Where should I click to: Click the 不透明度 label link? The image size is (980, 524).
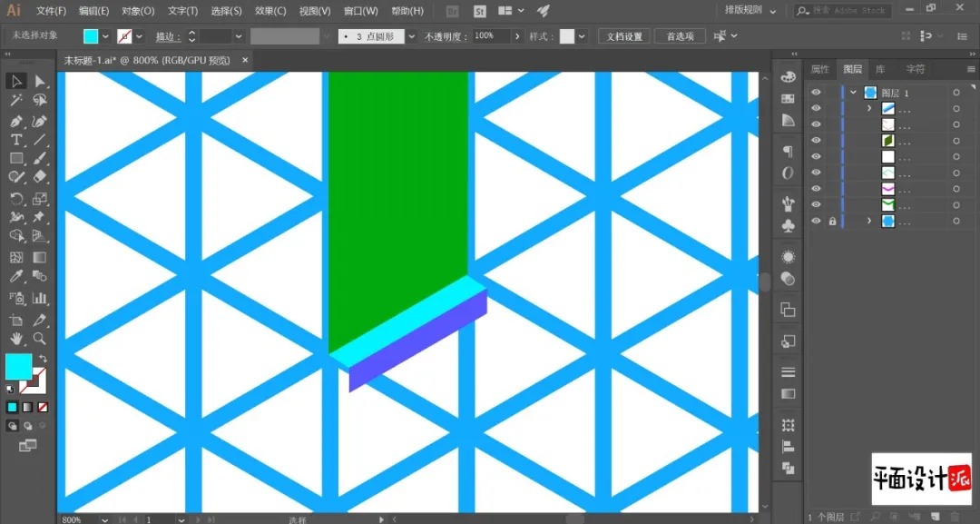click(x=446, y=37)
